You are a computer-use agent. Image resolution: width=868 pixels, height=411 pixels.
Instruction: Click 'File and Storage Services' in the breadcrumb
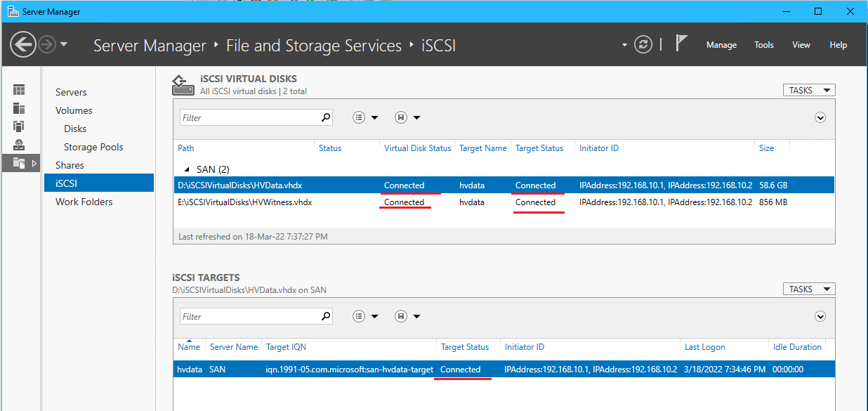[314, 46]
